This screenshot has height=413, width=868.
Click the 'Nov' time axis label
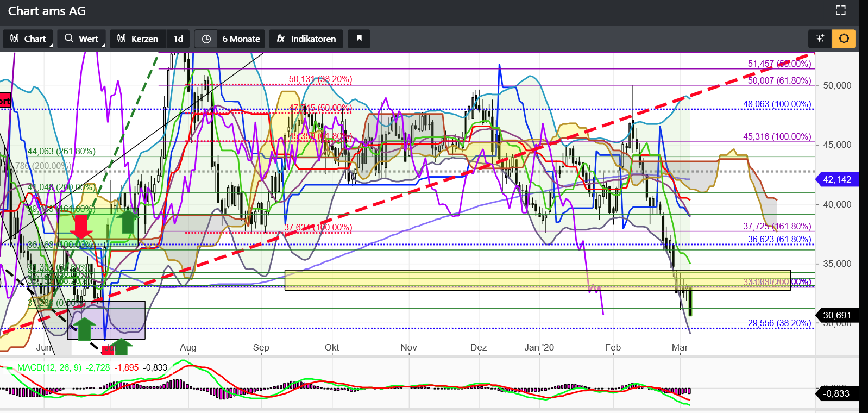pos(408,347)
